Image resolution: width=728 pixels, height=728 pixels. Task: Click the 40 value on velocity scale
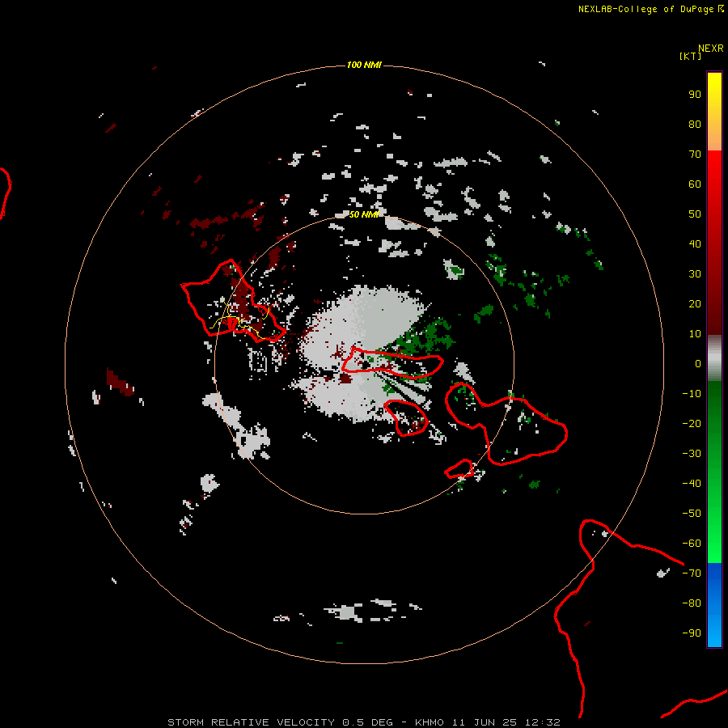[695, 243]
